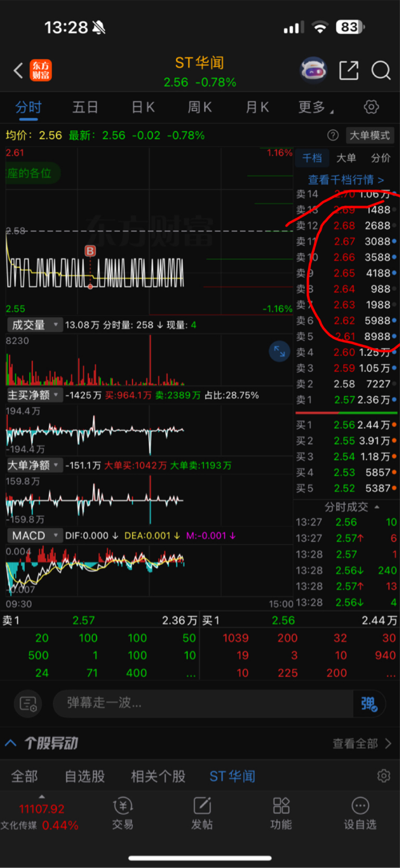The width and height of the screenshot is (400, 868).
Task: Tap the 交易 trade icon
Action: (123, 813)
